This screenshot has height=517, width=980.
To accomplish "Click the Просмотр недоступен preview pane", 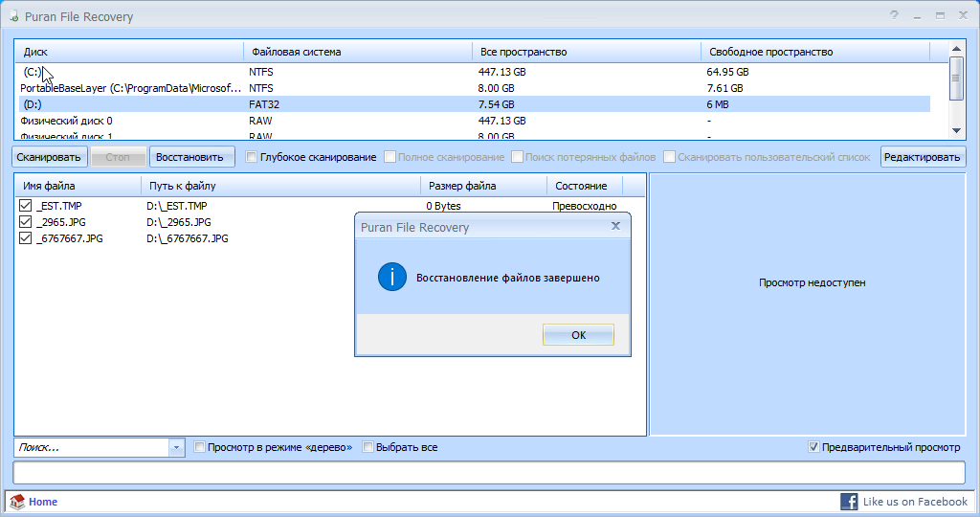I will click(x=808, y=304).
